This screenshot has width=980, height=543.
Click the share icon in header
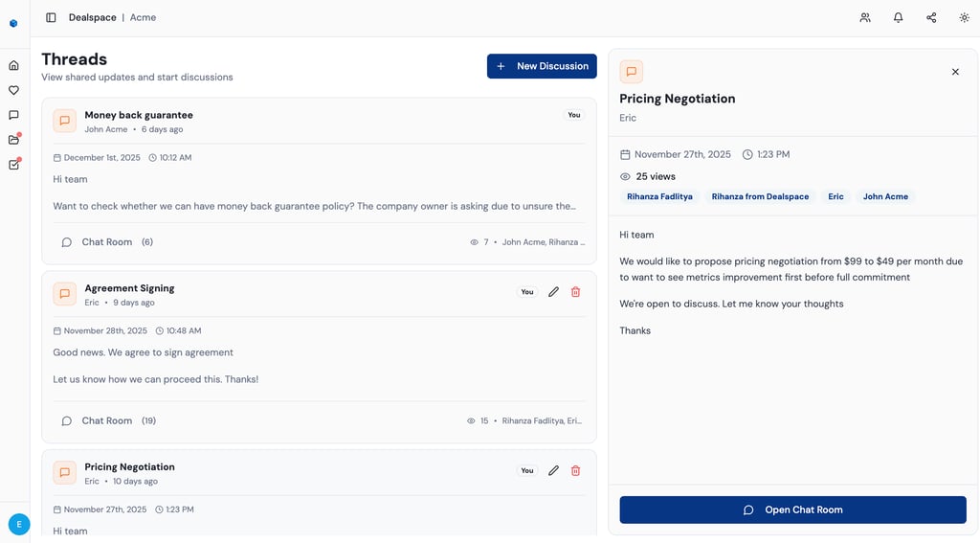tap(931, 17)
